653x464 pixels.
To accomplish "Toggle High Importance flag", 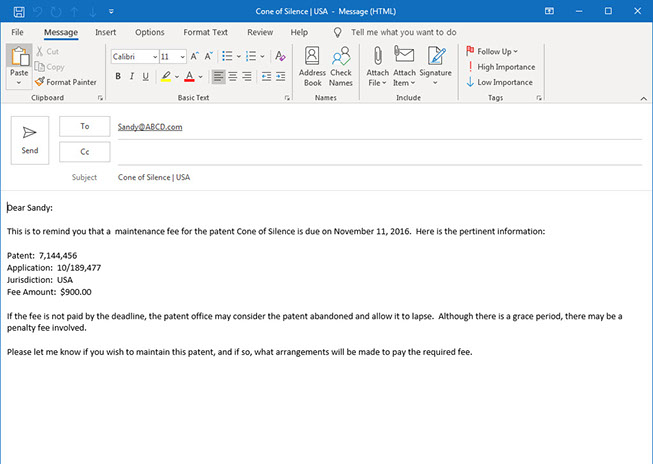I will tap(500, 67).
